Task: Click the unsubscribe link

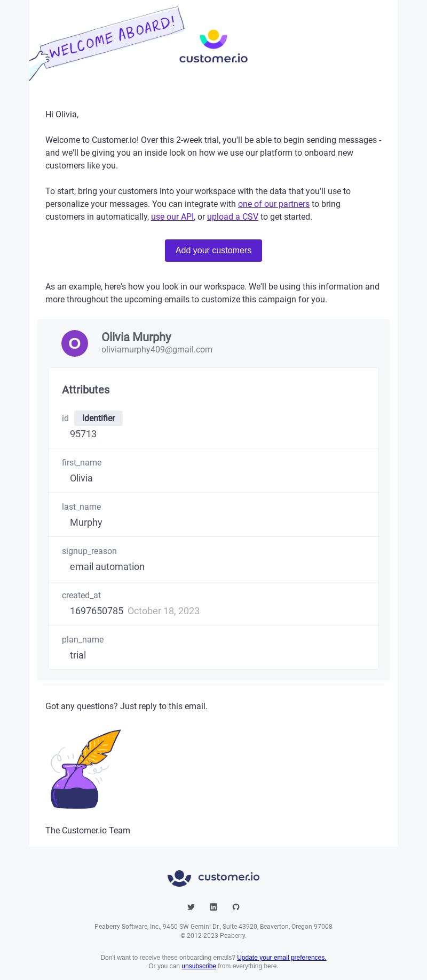Action: [199, 966]
